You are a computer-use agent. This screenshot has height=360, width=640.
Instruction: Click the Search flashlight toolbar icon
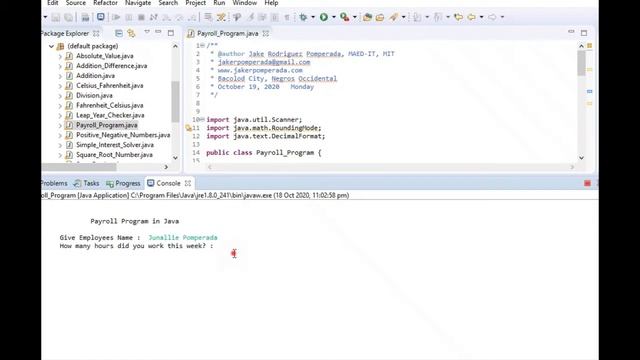tap(394, 17)
